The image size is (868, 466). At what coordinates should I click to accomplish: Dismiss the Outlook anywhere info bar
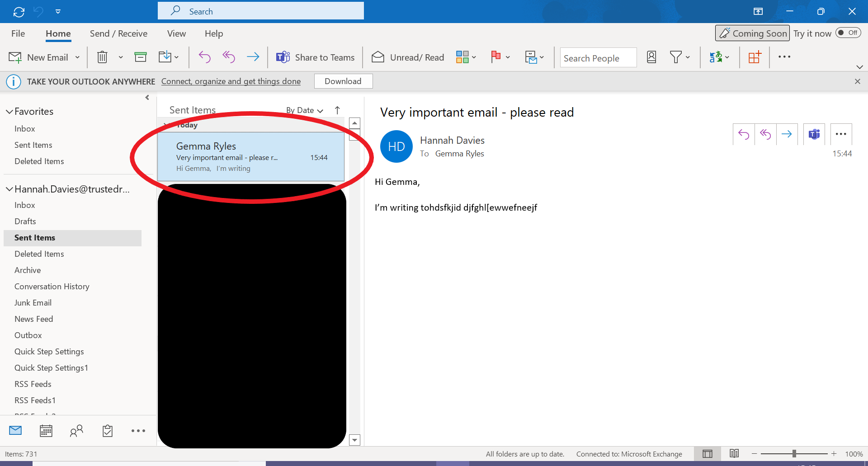[x=858, y=81]
